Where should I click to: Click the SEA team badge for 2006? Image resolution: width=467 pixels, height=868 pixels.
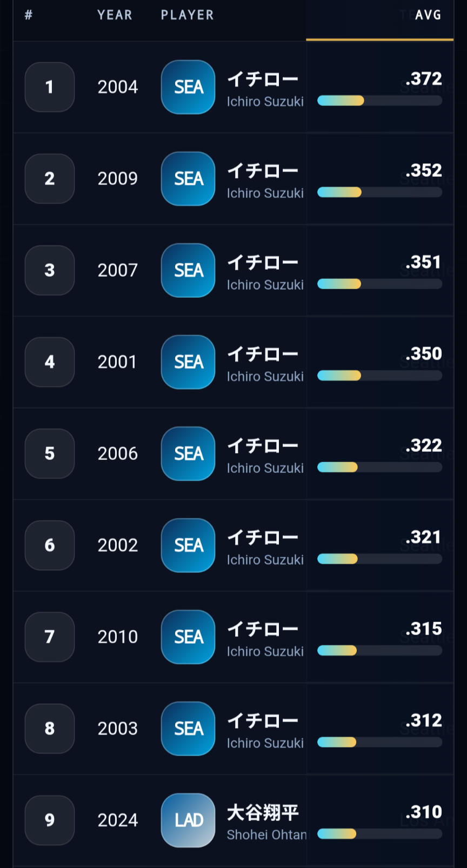[x=188, y=453]
